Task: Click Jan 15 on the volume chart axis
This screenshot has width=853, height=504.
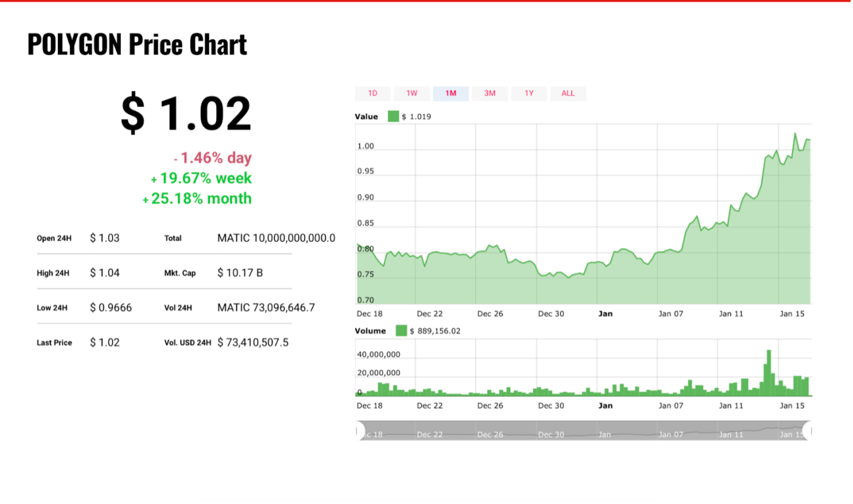Action: coord(793,405)
